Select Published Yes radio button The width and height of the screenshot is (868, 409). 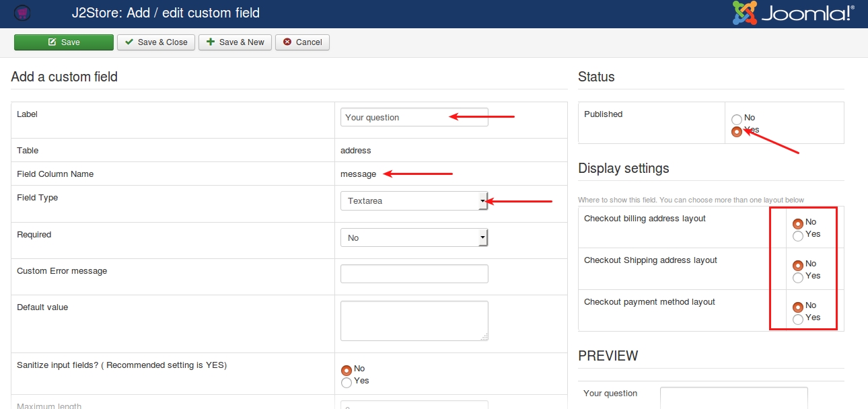click(737, 132)
